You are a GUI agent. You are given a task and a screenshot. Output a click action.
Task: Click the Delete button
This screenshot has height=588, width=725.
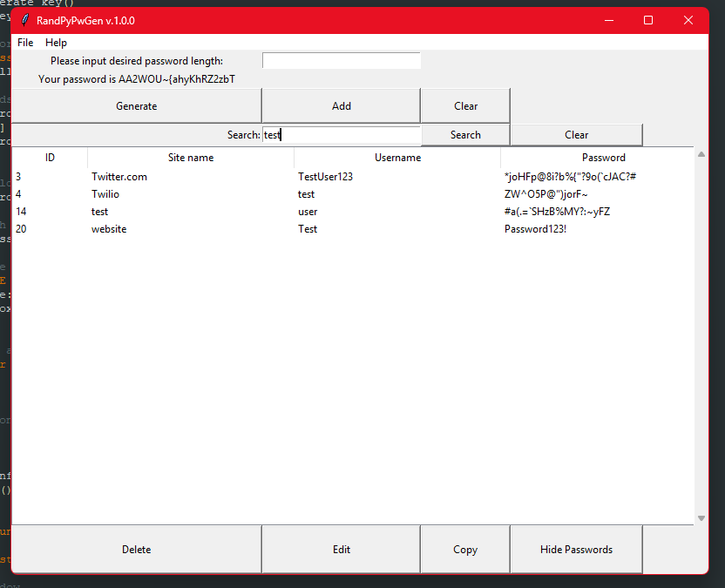[137, 549]
